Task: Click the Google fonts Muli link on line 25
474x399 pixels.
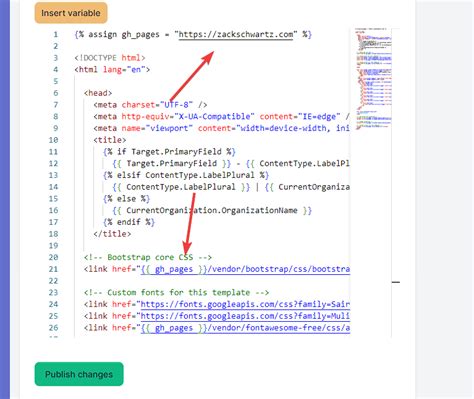Action: (245, 316)
